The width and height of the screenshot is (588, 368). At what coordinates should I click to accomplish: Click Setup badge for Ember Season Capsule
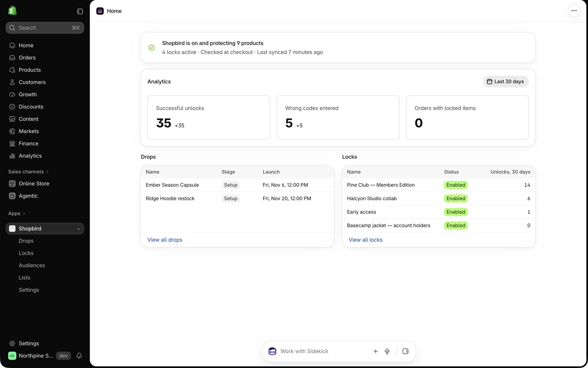tap(231, 185)
